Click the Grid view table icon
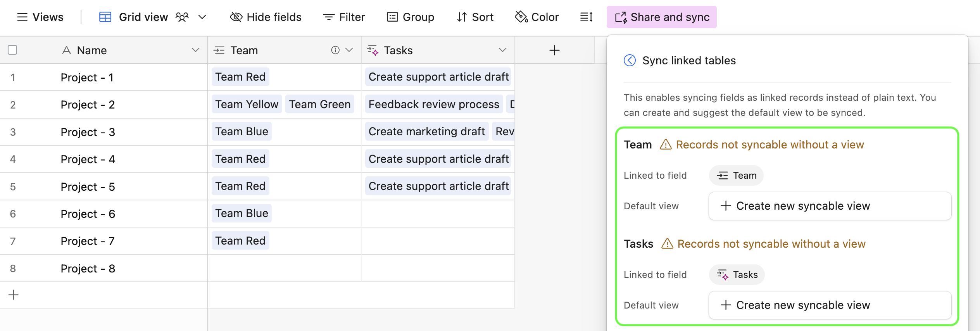This screenshot has width=980, height=331. point(105,17)
